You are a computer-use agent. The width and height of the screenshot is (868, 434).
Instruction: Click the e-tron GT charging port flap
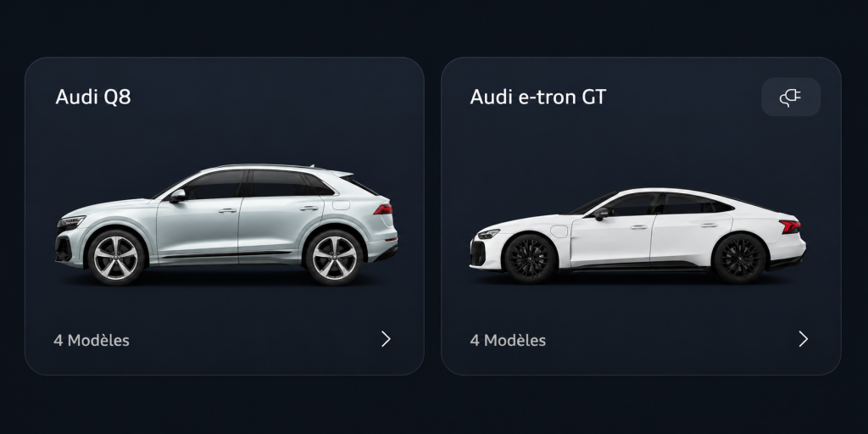pos(559,231)
